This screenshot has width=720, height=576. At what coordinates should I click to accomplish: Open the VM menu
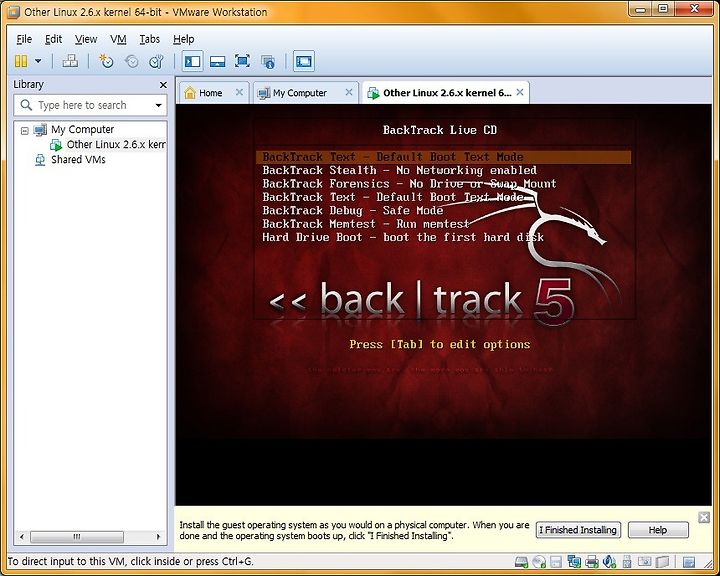coord(118,40)
